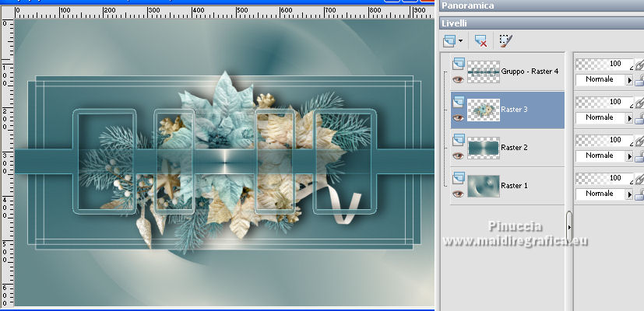
Task: Adjust the opacity slider for Raster 1
Action: coord(604,179)
